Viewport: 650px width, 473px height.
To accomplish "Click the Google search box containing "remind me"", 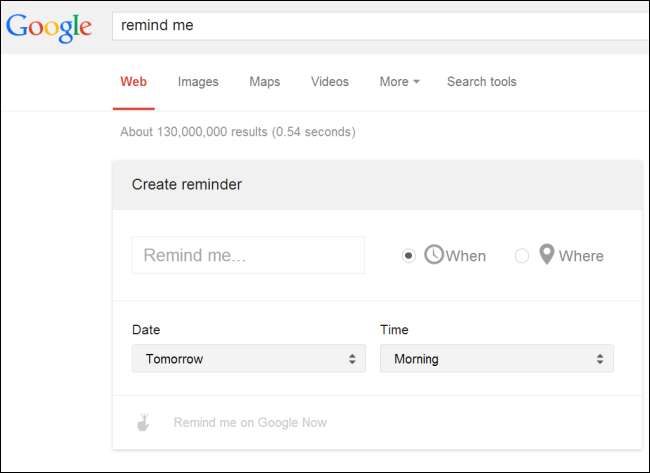I will tap(380, 26).
